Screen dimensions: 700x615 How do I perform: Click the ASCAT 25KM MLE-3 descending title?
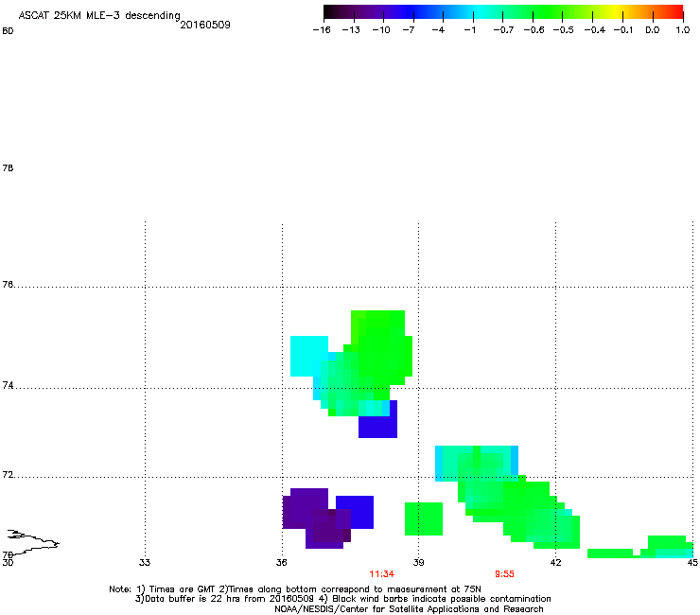coord(99,15)
